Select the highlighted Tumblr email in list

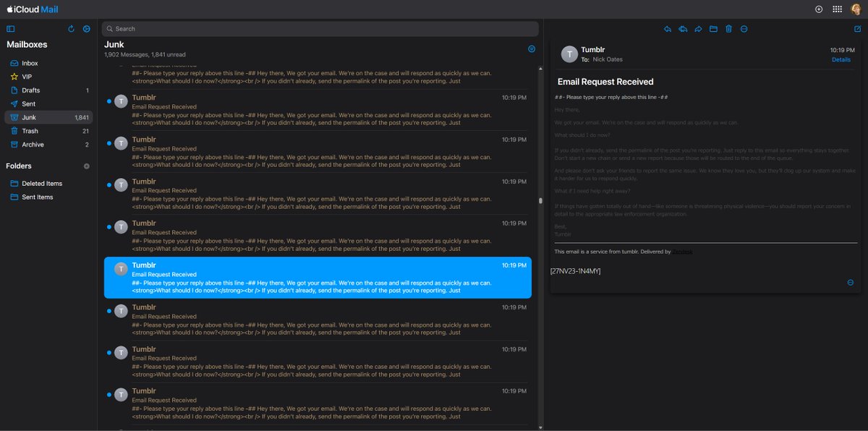(x=318, y=278)
